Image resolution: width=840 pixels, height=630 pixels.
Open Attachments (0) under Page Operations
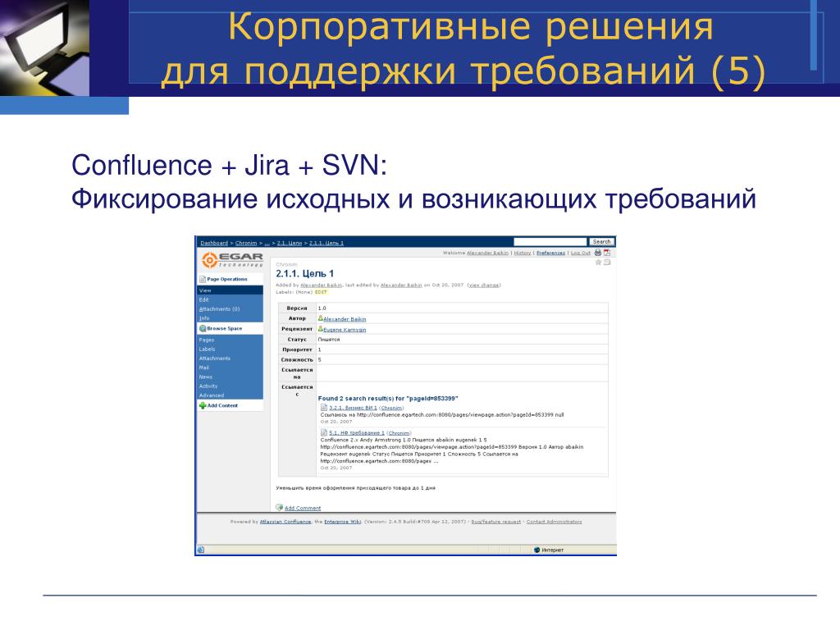219,309
